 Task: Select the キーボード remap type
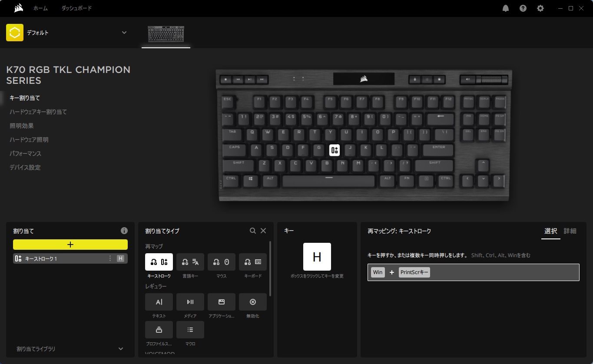point(253,262)
